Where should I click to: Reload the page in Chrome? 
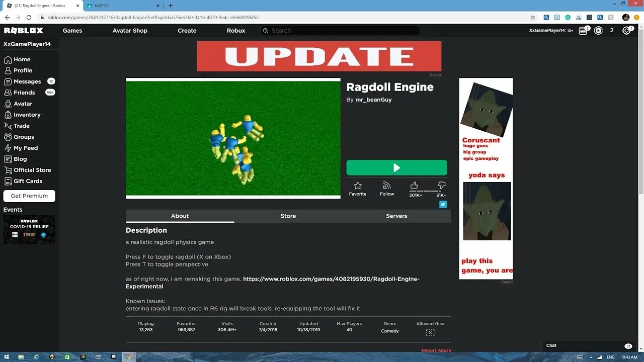(x=29, y=17)
